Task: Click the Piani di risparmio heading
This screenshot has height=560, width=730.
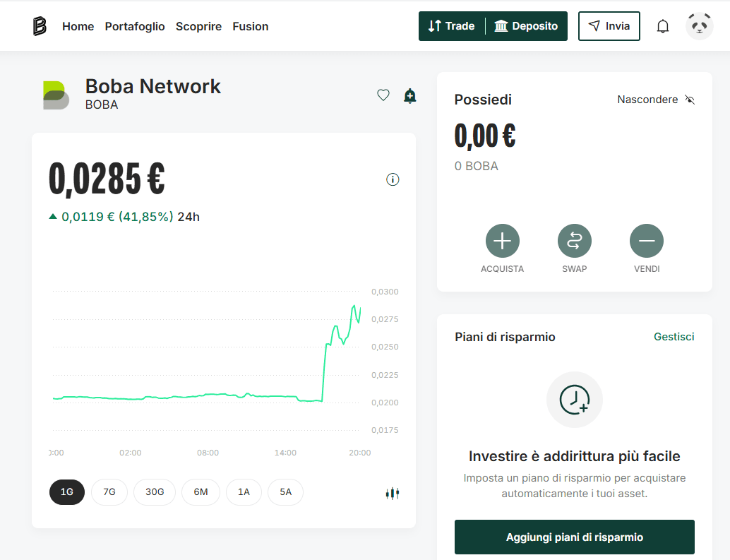Action: [x=505, y=337]
